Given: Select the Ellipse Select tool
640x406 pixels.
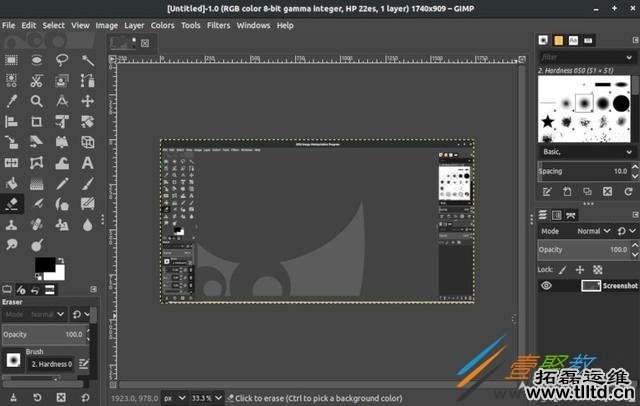Looking at the screenshot, I should [37, 60].
